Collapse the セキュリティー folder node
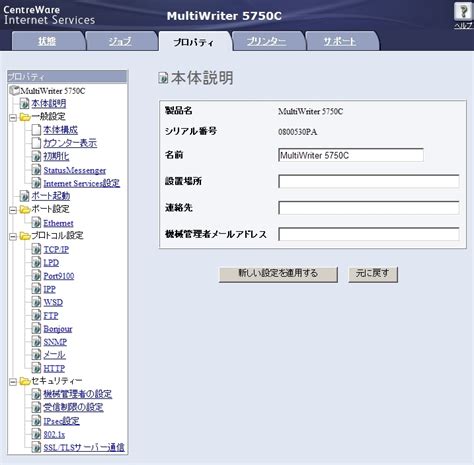The image size is (474, 465). 13,382
